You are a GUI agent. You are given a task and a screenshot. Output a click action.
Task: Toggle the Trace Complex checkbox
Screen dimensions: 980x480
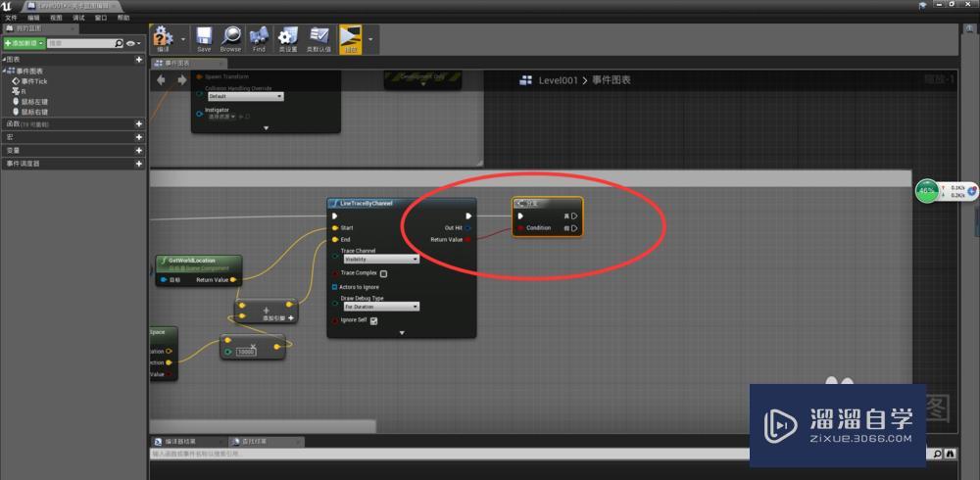pyautogui.click(x=384, y=273)
